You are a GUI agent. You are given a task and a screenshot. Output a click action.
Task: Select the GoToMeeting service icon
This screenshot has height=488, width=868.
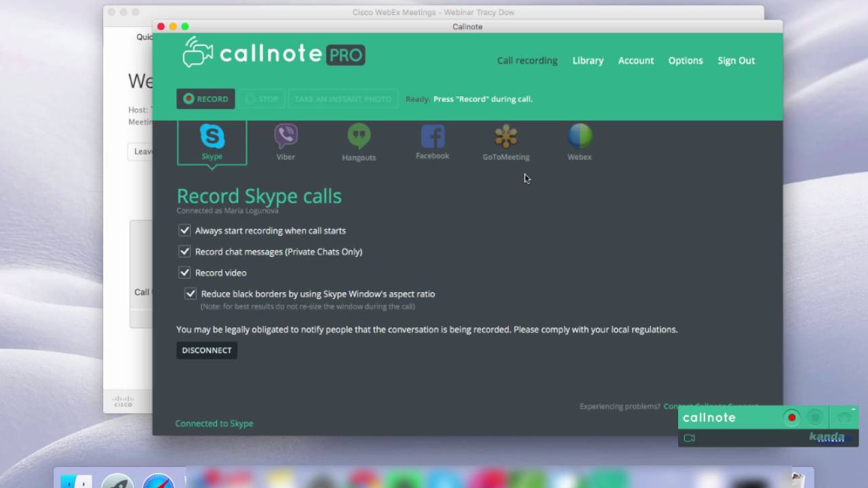point(506,142)
